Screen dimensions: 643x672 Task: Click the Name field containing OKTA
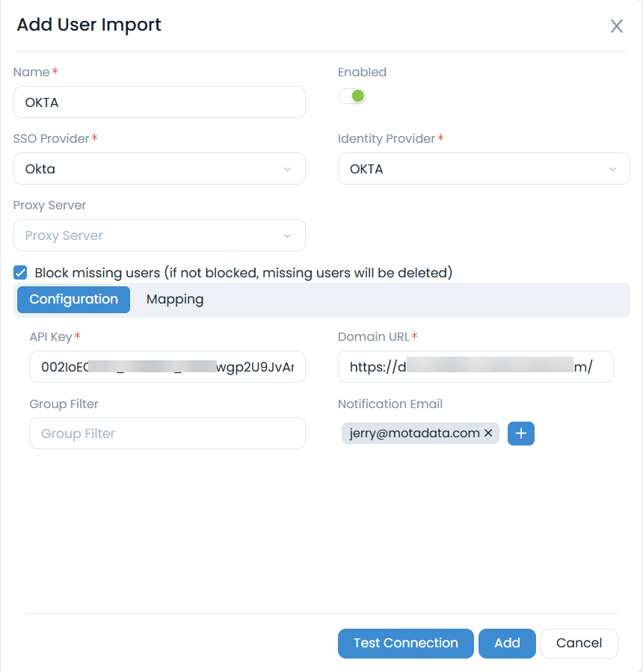[159, 102]
